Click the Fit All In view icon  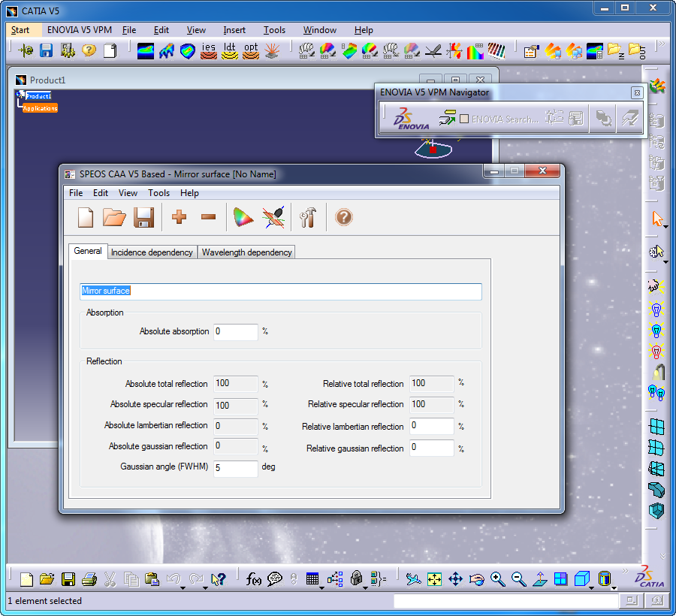[434, 579]
